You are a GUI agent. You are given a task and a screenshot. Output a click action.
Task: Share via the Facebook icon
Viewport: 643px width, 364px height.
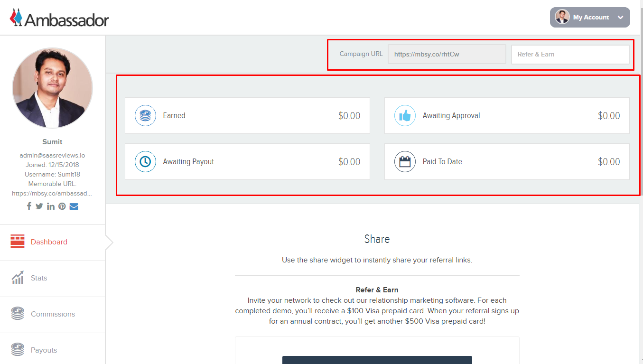[x=29, y=206]
